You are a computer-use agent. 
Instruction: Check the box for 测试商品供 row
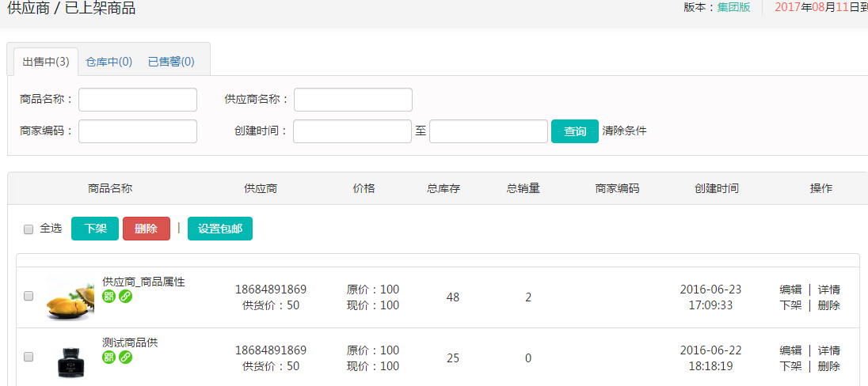coord(29,357)
